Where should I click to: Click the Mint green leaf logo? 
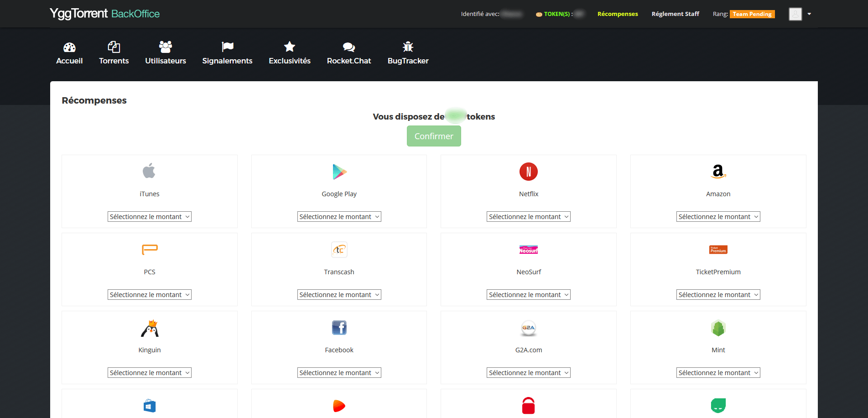[x=718, y=328]
